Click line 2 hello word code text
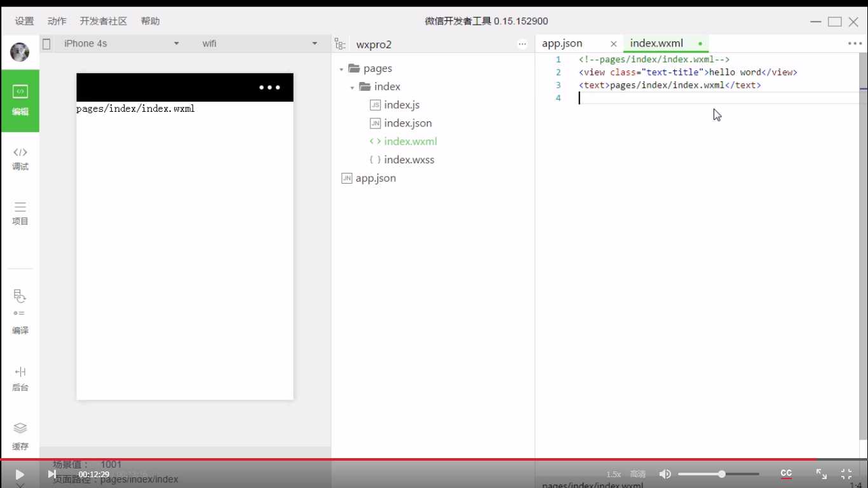 point(688,72)
